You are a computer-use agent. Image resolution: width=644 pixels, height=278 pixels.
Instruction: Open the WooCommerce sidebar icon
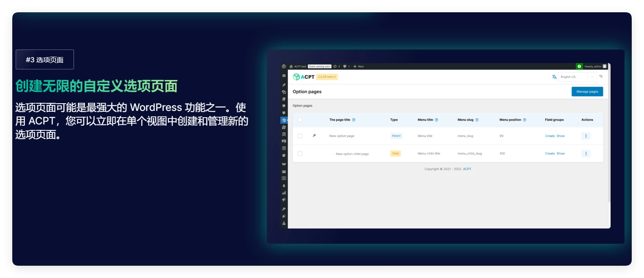point(284,164)
